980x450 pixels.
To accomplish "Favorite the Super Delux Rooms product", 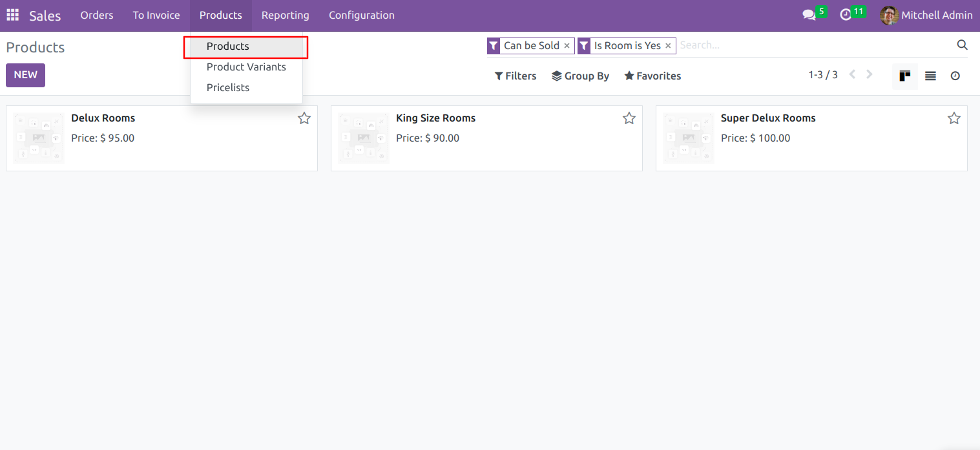I will click(x=954, y=118).
